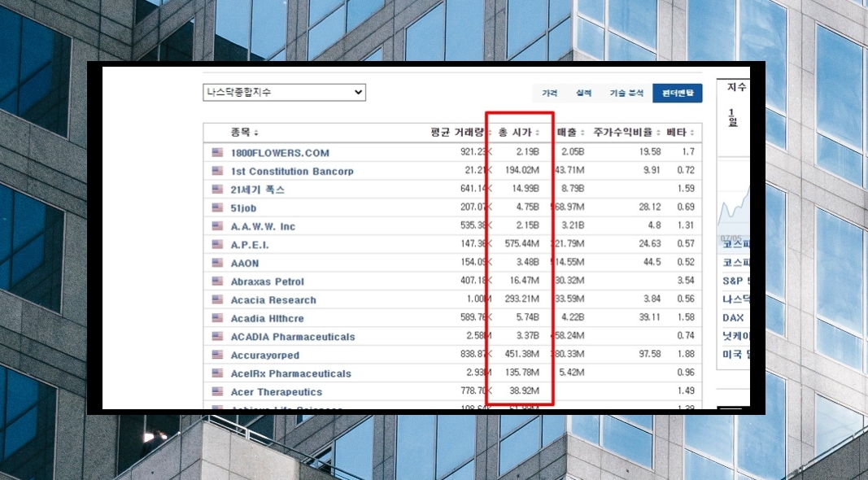This screenshot has width=868, height=480.
Task: Click the US flag beside AcelRx Pharmaceuticals
Action: pos(217,373)
